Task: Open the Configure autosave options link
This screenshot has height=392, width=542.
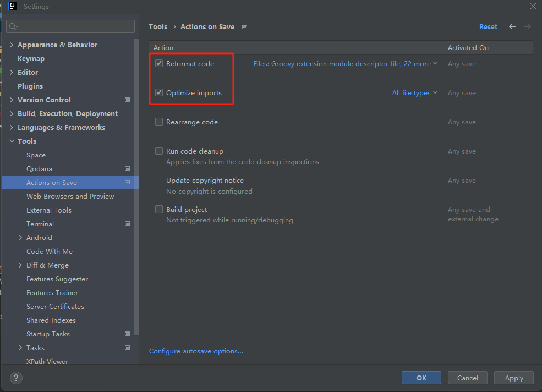Action: pyautogui.click(x=196, y=351)
